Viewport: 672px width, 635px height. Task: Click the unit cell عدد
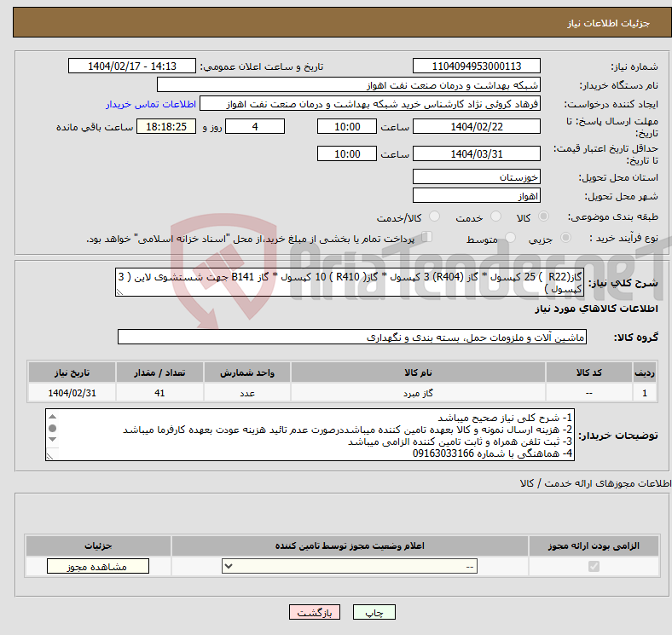point(247,393)
